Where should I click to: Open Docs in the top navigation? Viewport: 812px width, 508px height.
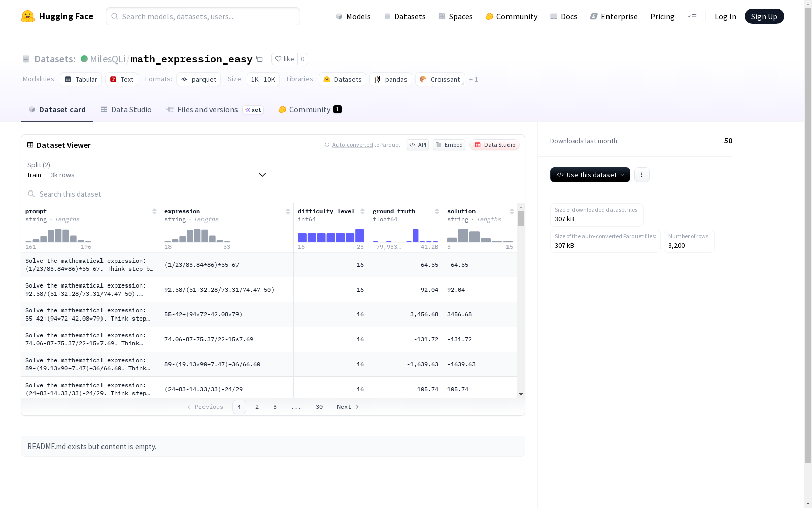click(x=564, y=16)
